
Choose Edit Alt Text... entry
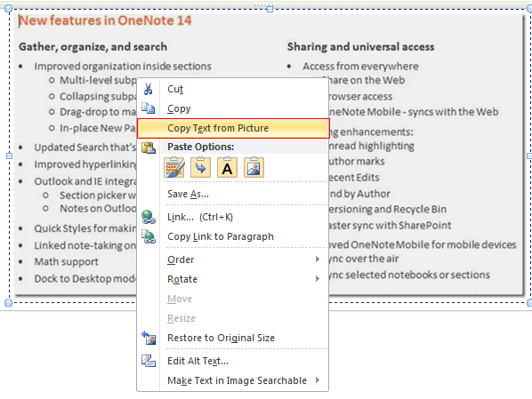click(232, 361)
